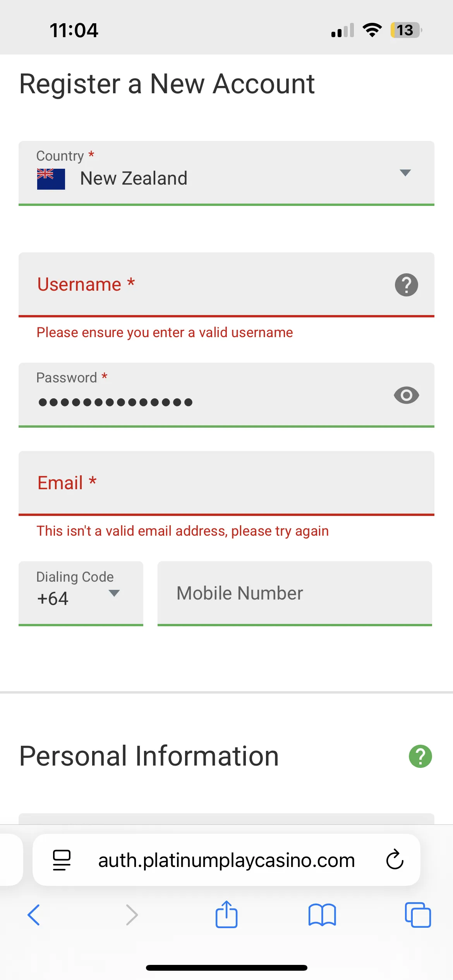Tap the Username help question mark icon
453x980 pixels.
(x=406, y=285)
